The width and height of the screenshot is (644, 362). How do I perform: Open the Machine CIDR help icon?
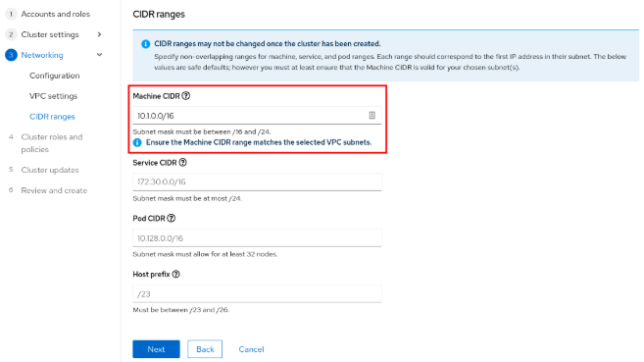(186, 96)
